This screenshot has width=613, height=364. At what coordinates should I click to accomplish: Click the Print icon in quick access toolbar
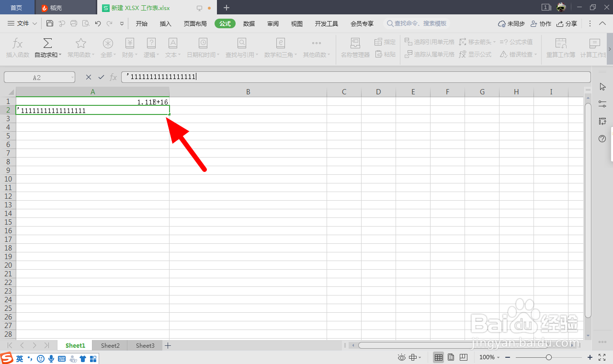click(x=74, y=23)
